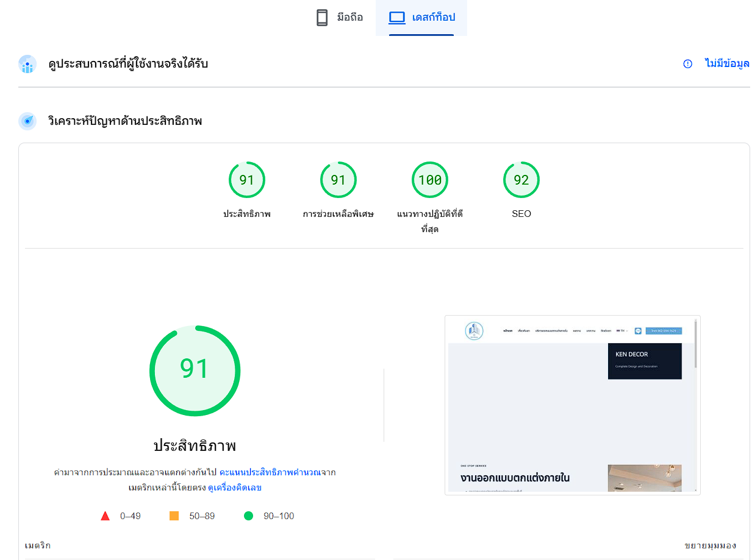752x560 pixels.
Task: Click the mobile phone icon
Action: coord(322,18)
